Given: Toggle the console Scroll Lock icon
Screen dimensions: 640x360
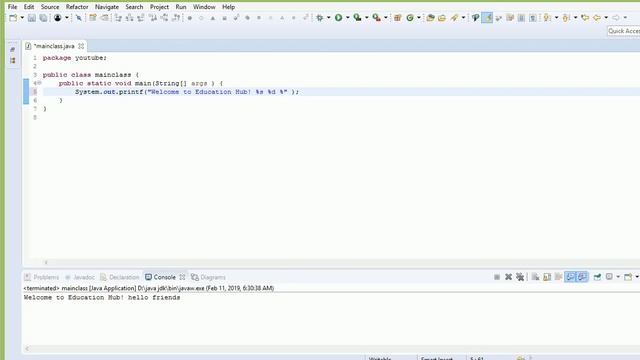Looking at the screenshot, I should 547,277.
